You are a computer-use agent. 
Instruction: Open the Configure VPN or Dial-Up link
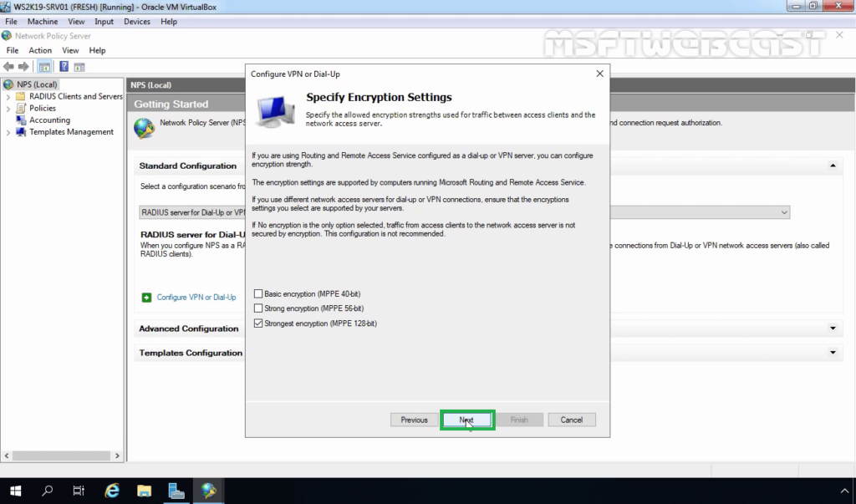pyautogui.click(x=196, y=298)
